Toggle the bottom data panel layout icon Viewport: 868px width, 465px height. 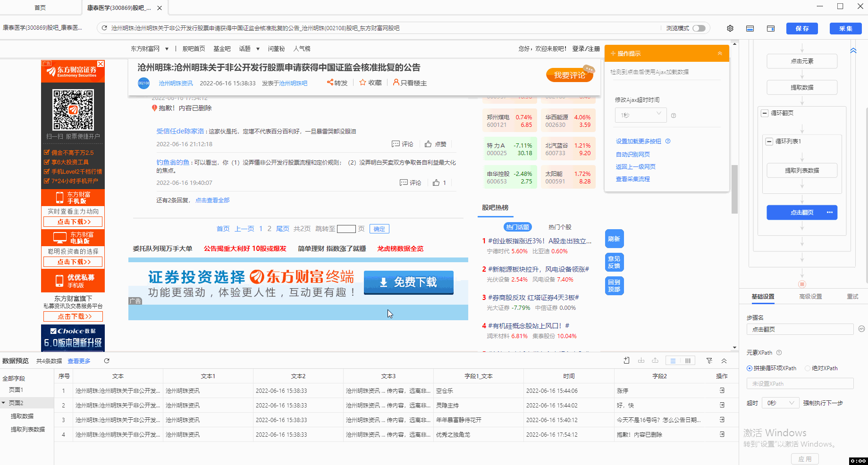click(x=750, y=28)
